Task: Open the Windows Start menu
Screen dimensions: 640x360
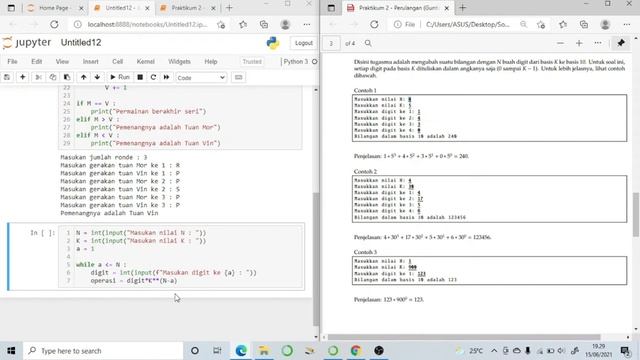Action: click(11, 351)
